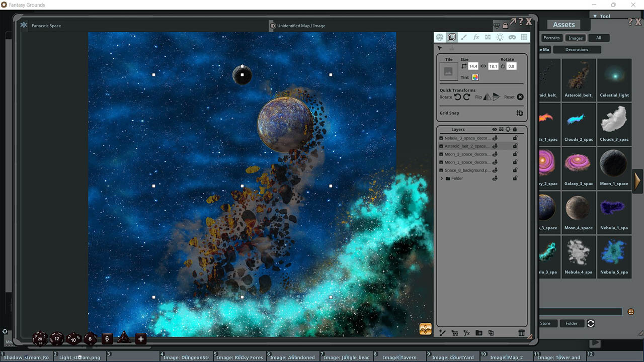Open the Tint color picker
The height and width of the screenshot is (362, 644).
coord(475,77)
